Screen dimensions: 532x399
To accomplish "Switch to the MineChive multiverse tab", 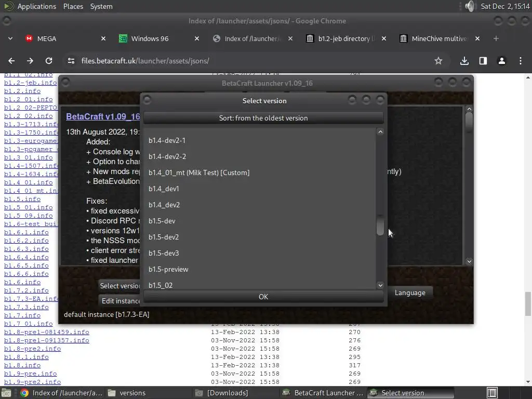I will (439, 38).
